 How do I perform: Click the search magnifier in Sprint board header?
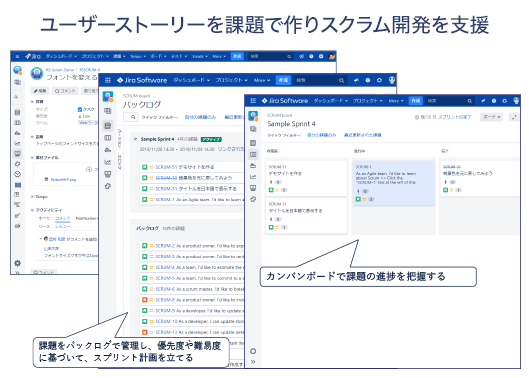click(469, 101)
